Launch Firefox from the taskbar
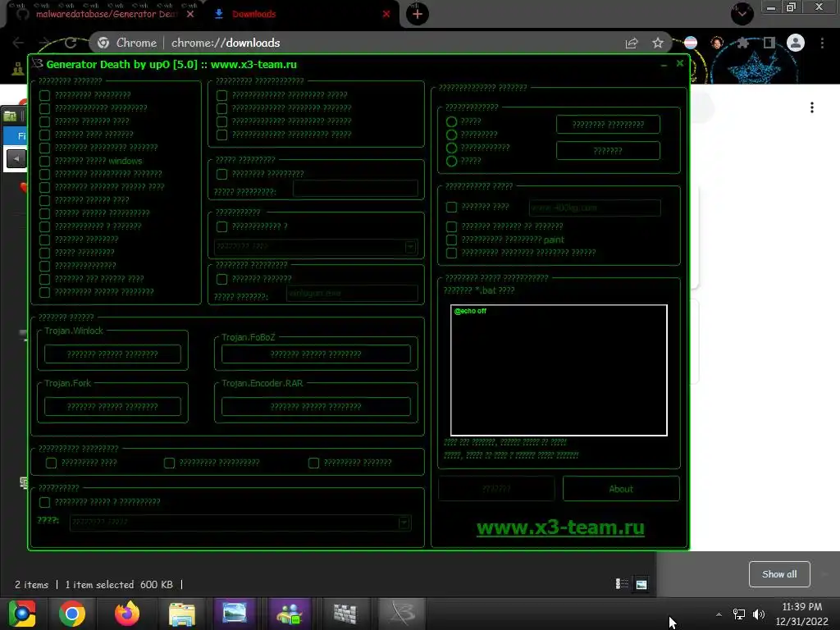 point(127,614)
